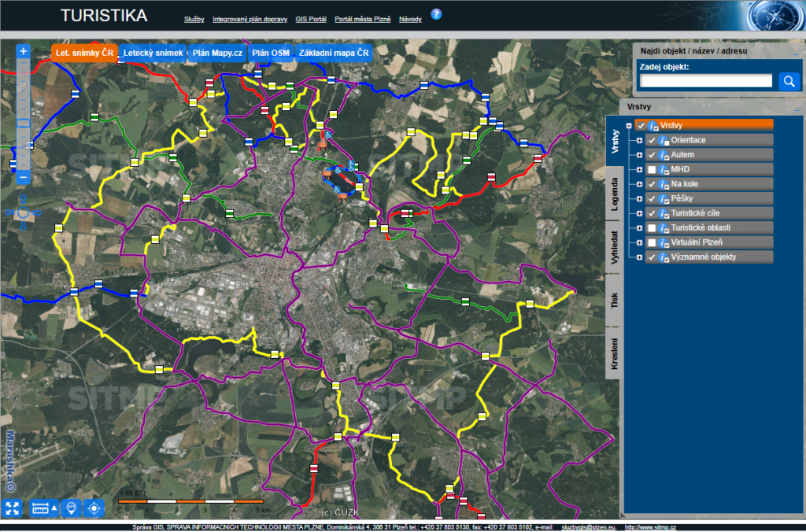806x532 pixels.
Task: Open the blue help question mark icon
Action: 436,14
